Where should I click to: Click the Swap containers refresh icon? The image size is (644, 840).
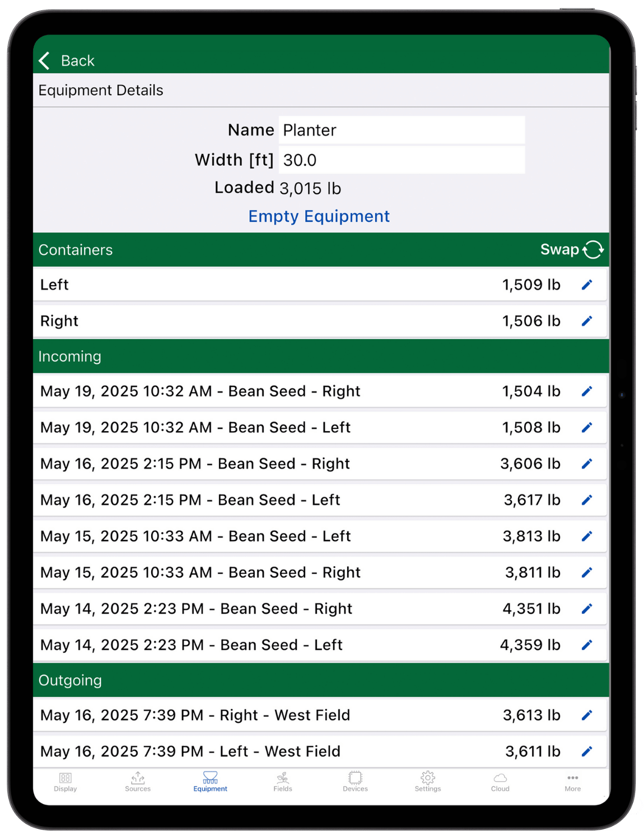tap(594, 249)
